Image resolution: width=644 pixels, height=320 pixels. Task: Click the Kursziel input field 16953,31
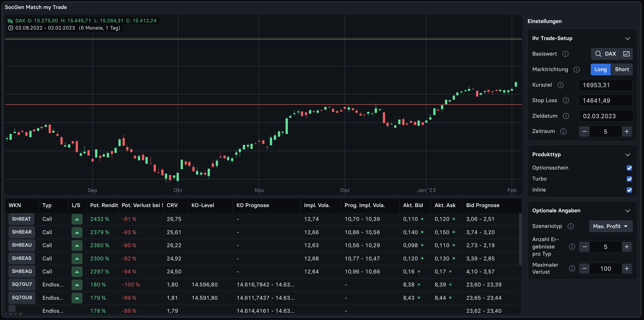tap(605, 85)
